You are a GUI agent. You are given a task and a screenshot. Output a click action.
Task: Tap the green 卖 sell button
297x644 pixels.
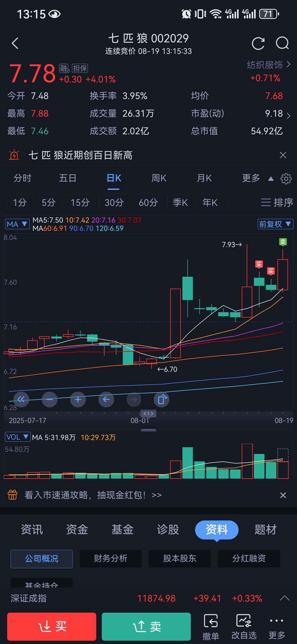146,627
